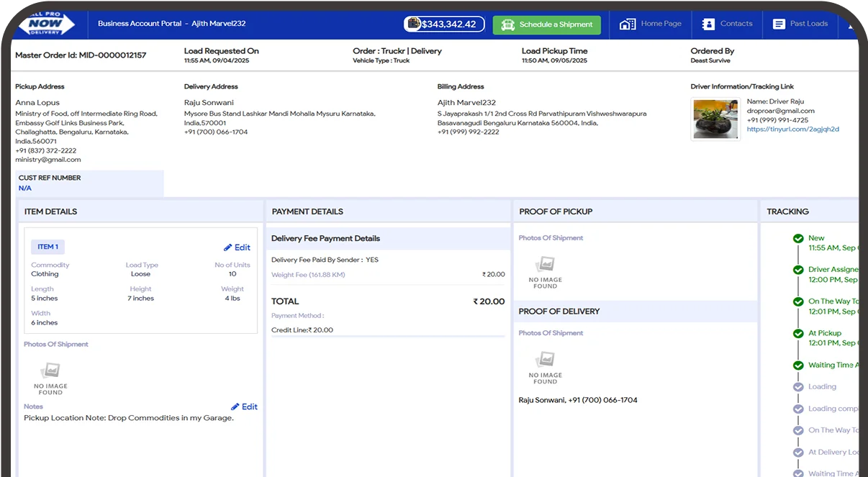The width and height of the screenshot is (868, 477).
Task: Click the pencil icon for Item 1 Edit
Action: [x=227, y=247]
